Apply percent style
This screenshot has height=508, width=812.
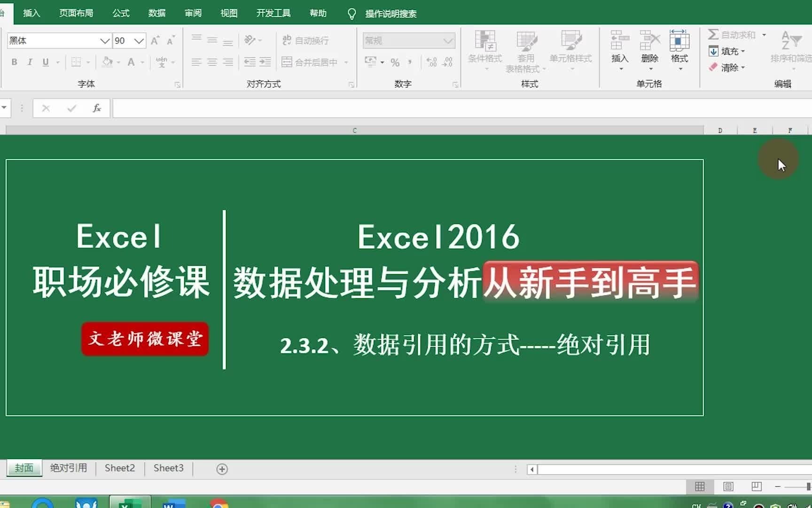[x=395, y=62]
